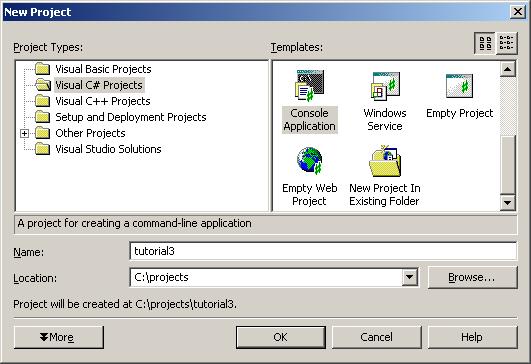Click the Console Application label text
Viewport: 531px width, 364px height.
pos(310,120)
